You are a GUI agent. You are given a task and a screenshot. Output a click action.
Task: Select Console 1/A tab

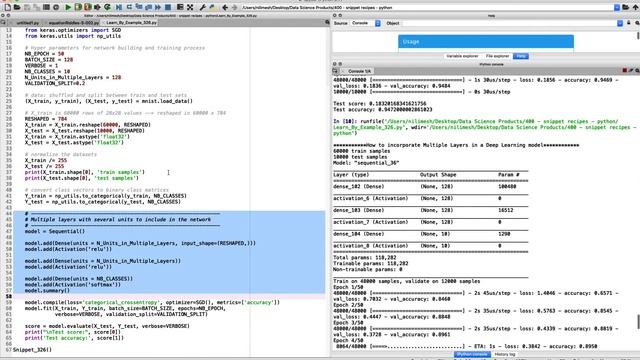pyautogui.click(x=359, y=71)
